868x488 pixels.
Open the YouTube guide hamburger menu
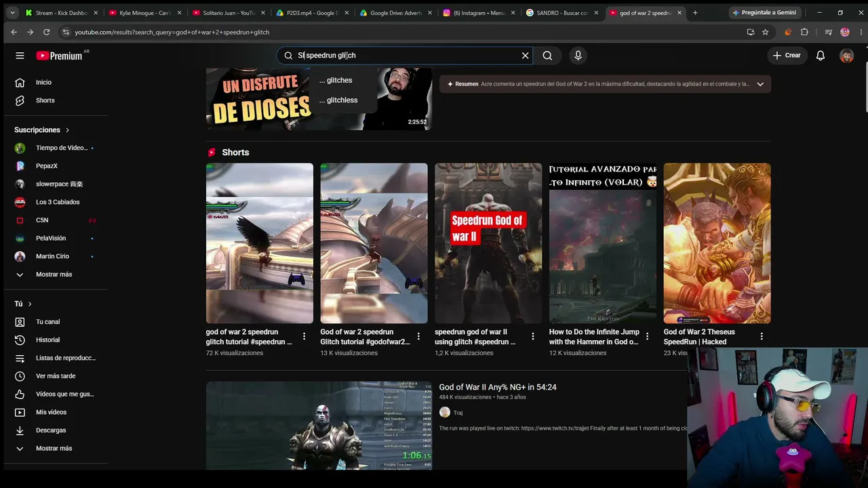(20, 56)
